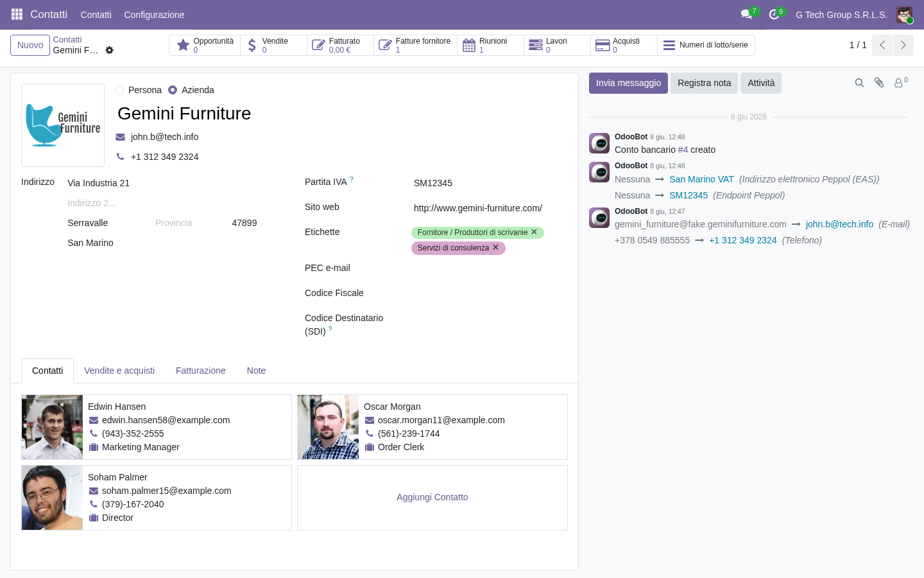Click the G Tech Group S.R.L.S. company switcher
924x578 pixels.
[x=841, y=15]
